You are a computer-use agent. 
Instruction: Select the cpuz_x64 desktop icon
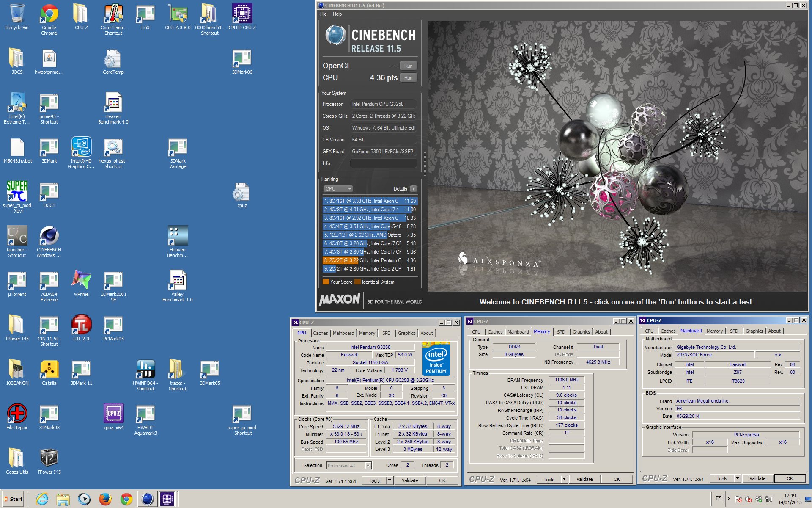pos(113,417)
